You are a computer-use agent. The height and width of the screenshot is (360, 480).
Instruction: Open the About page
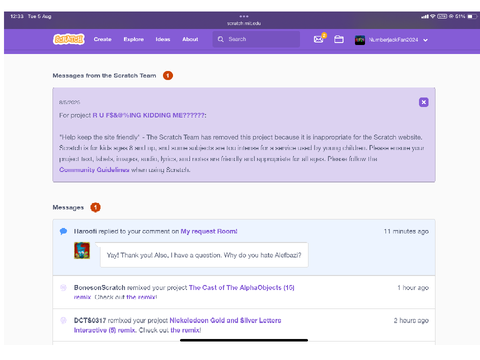click(x=190, y=39)
